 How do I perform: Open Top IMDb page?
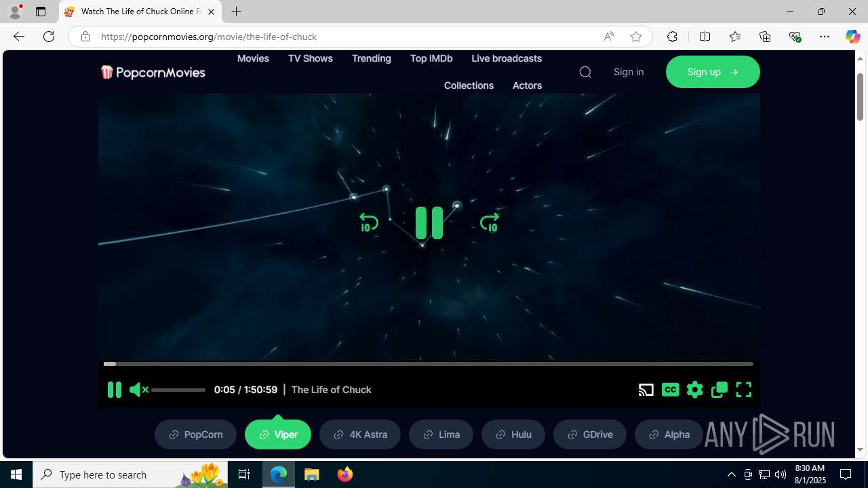pyautogui.click(x=431, y=58)
